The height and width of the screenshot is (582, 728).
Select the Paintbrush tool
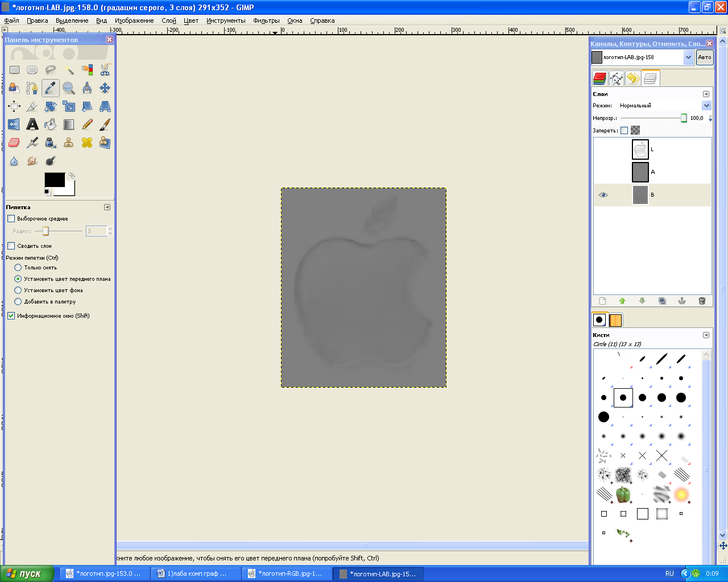pos(105,124)
